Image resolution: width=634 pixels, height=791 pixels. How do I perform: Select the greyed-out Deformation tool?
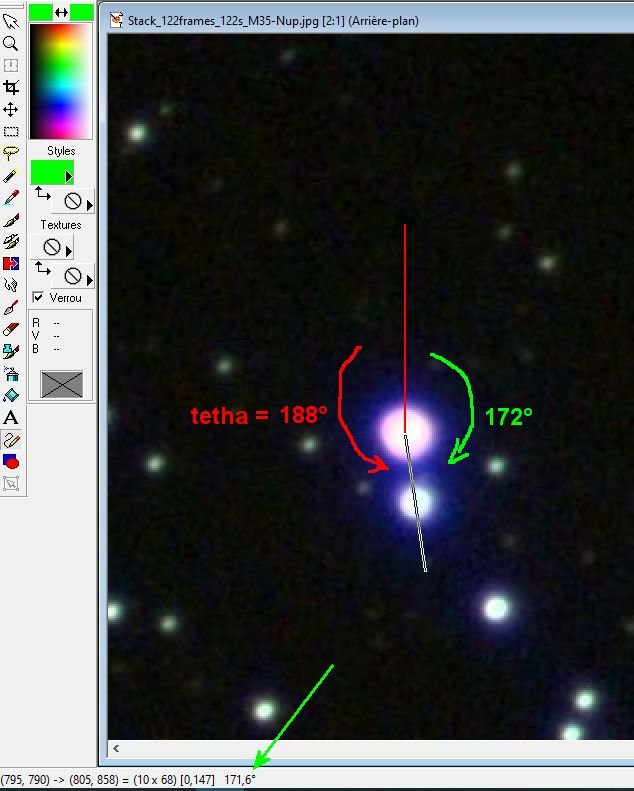[11, 66]
